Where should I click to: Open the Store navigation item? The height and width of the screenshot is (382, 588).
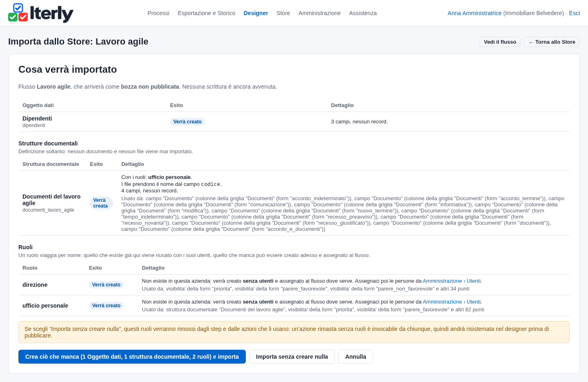click(283, 13)
